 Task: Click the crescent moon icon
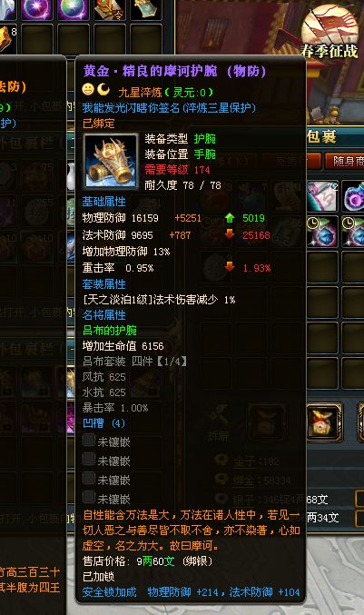click(x=103, y=89)
